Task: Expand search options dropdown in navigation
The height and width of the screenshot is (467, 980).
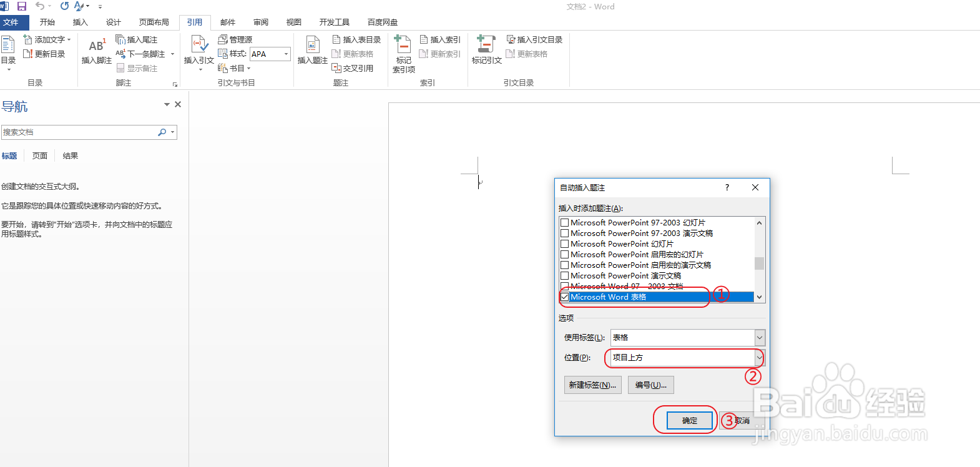Action: (172, 132)
